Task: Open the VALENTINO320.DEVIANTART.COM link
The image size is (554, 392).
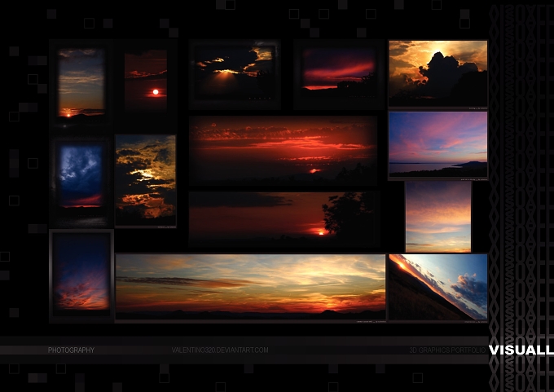Action: coord(220,350)
